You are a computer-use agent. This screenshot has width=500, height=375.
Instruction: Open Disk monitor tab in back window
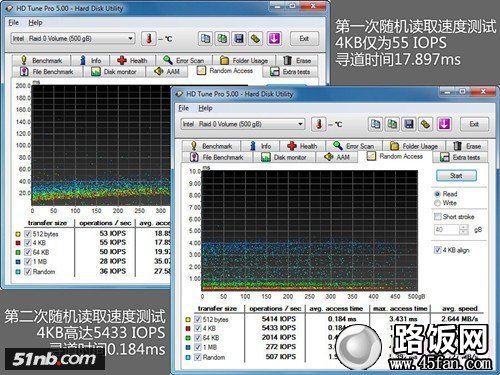pos(114,71)
